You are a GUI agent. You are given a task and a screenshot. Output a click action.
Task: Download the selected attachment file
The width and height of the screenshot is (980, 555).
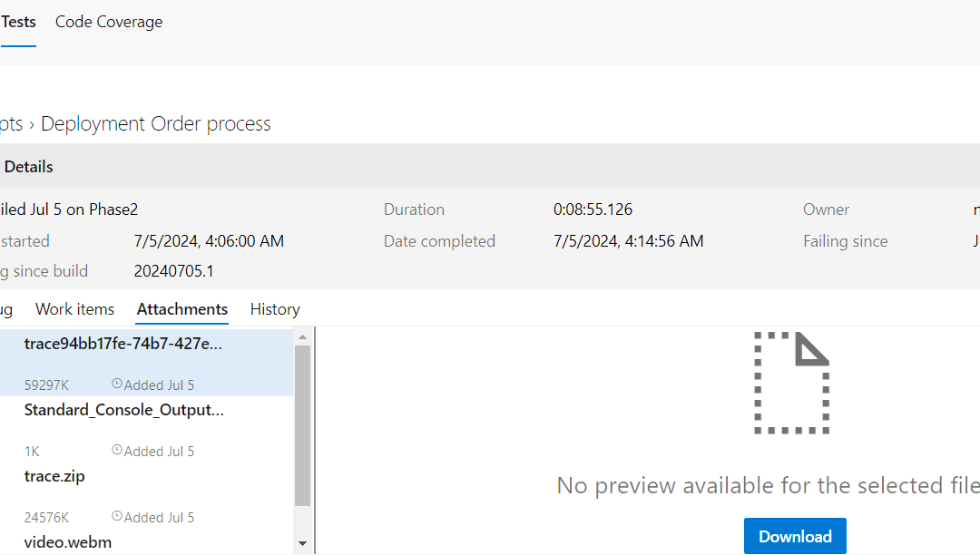(x=795, y=536)
